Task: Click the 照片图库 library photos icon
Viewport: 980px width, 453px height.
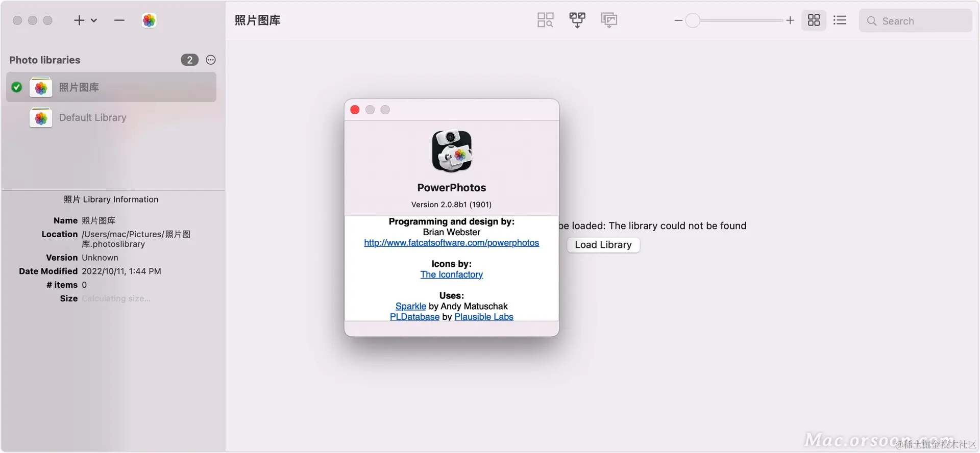Action: click(41, 87)
